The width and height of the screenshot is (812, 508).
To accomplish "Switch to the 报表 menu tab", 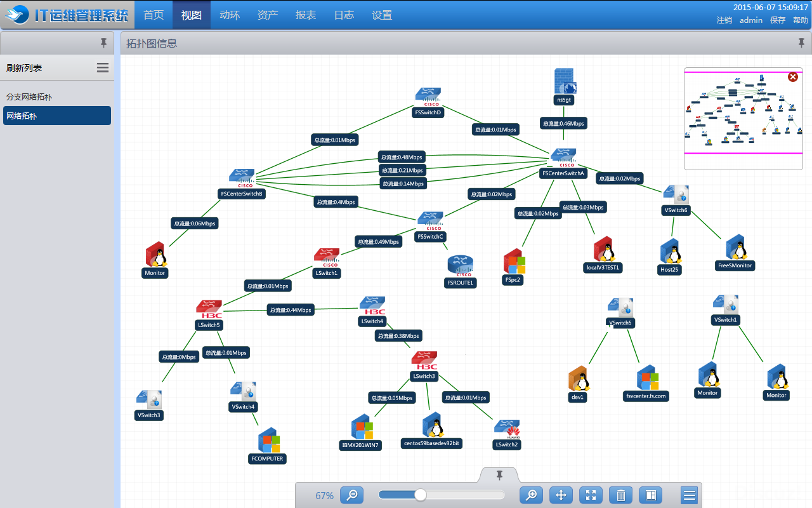I will [306, 15].
